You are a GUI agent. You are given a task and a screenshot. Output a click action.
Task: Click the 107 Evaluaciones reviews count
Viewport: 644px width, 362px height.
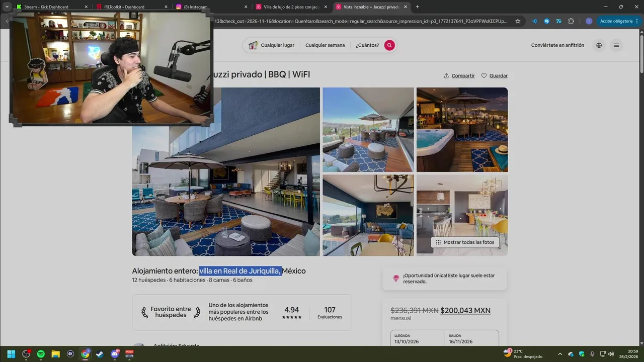tap(330, 312)
